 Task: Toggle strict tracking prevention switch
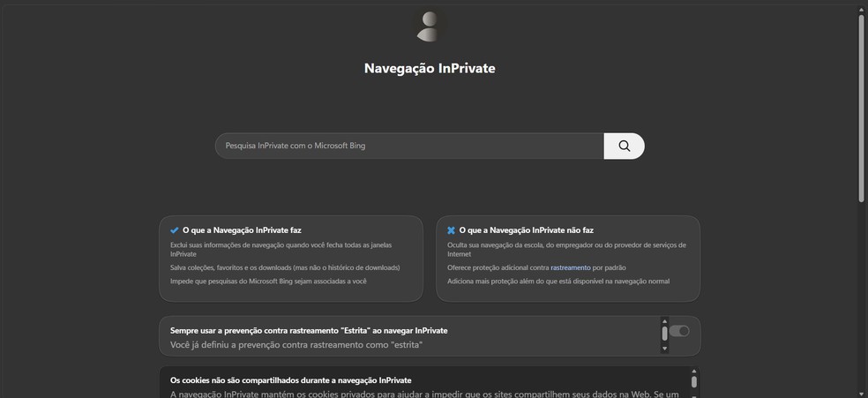[x=679, y=331]
